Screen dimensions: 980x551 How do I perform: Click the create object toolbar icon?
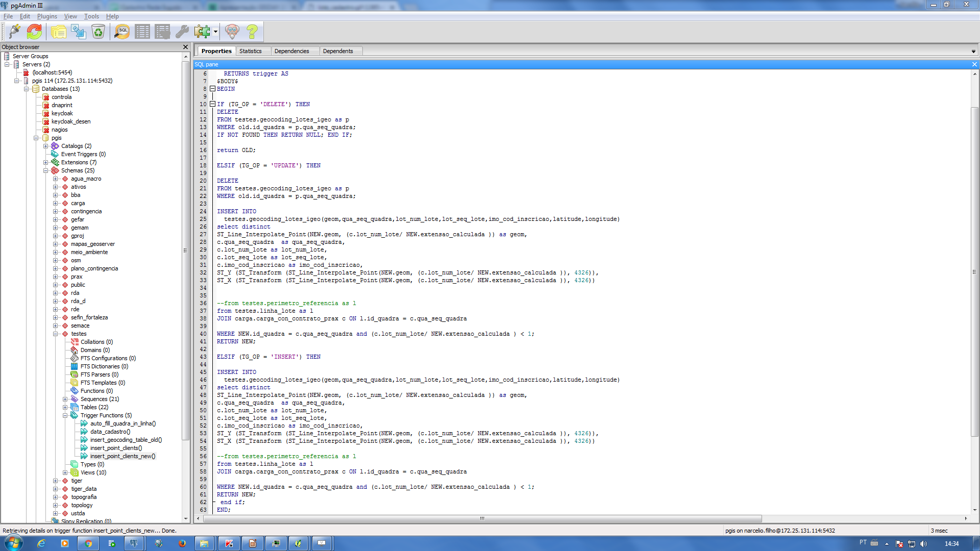[78, 32]
